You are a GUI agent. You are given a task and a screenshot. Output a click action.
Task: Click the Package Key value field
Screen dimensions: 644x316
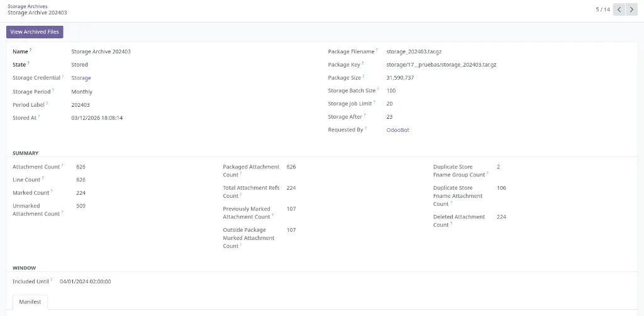pos(441,65)
